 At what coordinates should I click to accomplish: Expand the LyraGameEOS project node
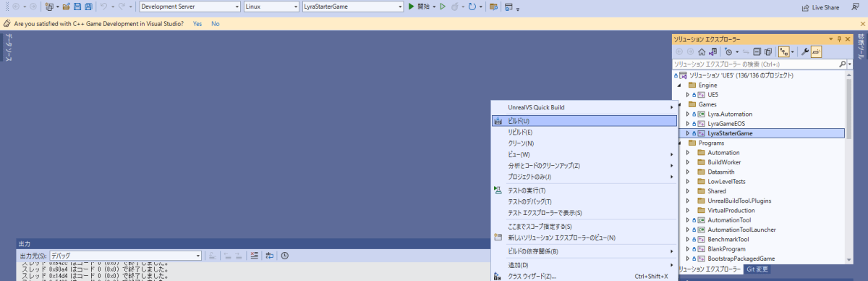688,124
